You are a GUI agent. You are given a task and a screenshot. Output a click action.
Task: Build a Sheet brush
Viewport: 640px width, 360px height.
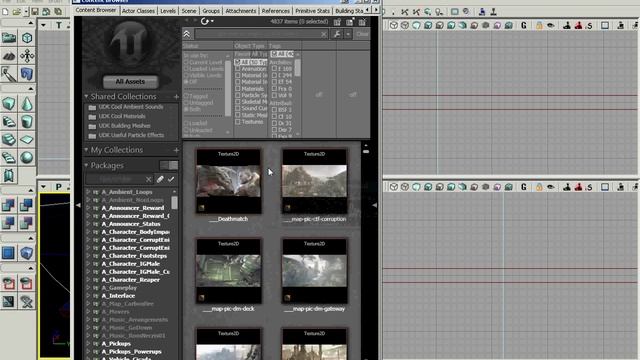coord(27,140)
